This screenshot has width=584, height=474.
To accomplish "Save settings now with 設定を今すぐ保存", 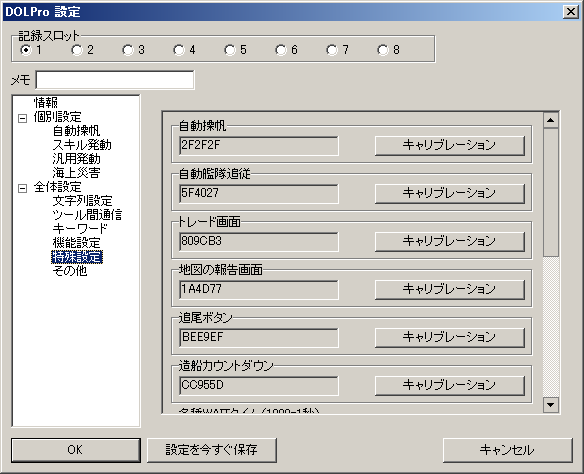I will [x=212, y=450].
